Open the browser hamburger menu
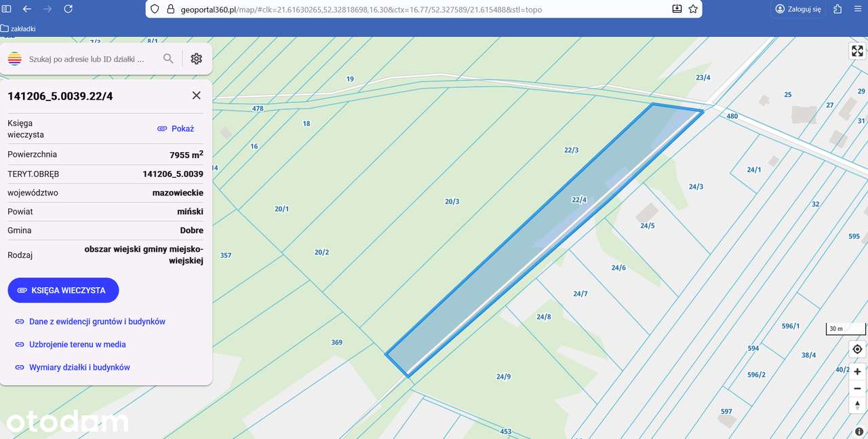Image resolution: width=868 pixels, height=439 pixels. (859, 9)
